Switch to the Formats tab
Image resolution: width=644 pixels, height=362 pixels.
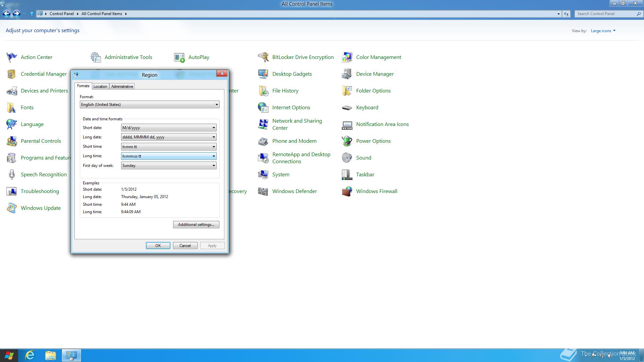tap(83, 86)
